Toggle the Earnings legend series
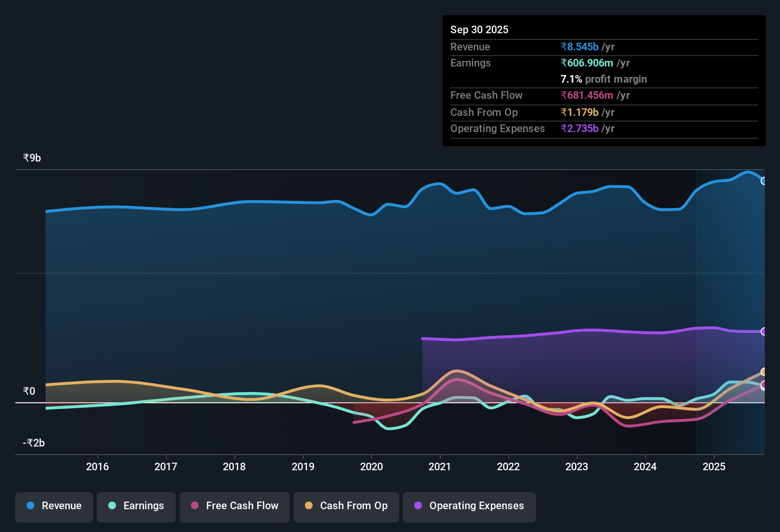This screenshot has height=532, width=780. coord(136,506)
